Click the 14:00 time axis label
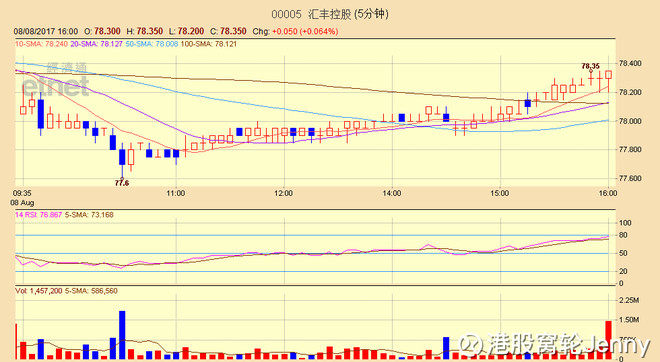This screenshot has height=362, width=660. pyautogui.click(x=392, y=193)
